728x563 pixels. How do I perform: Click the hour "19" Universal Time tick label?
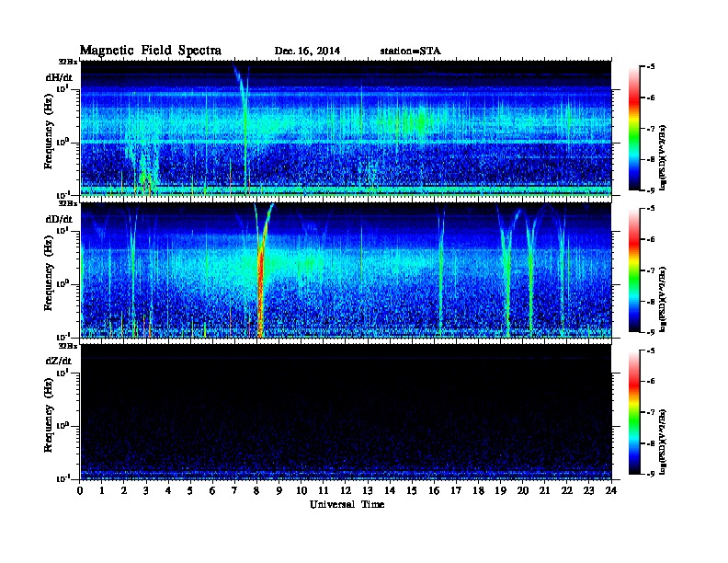pyautogui.click(x=500, y=490)
